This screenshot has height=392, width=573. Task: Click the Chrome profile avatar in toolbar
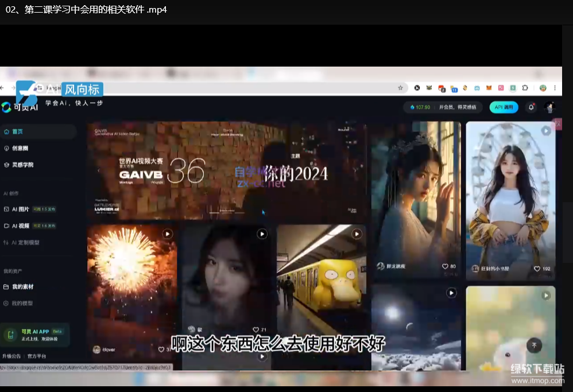(x=543, y=88)
